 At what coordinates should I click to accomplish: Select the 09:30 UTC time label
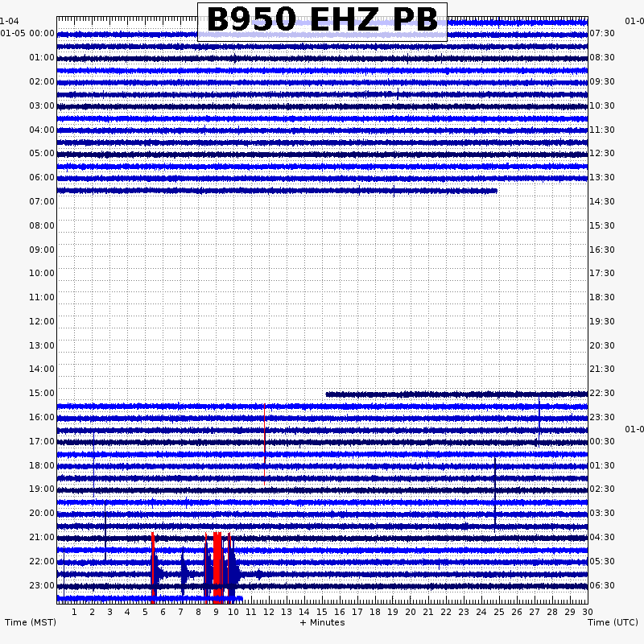602,82
